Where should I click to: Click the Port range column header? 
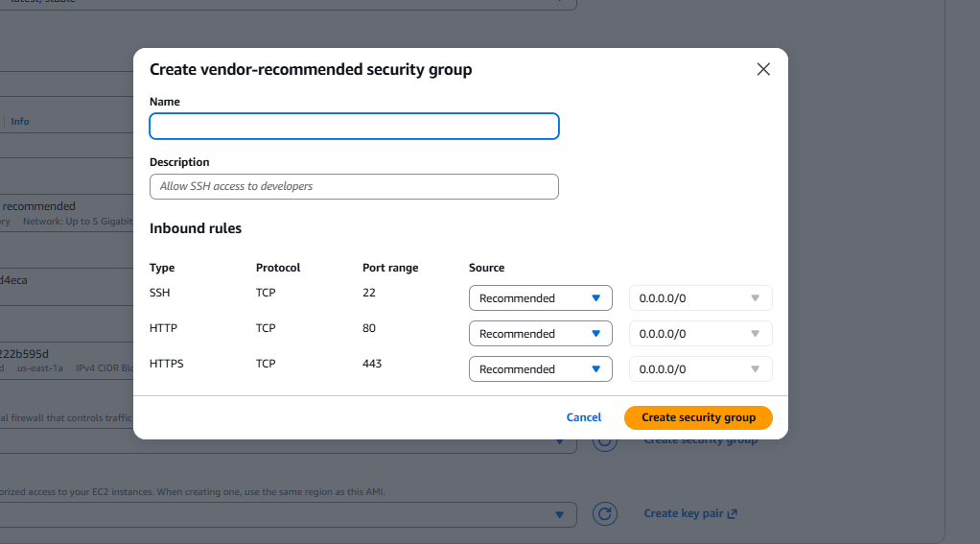tap(390, 268)
